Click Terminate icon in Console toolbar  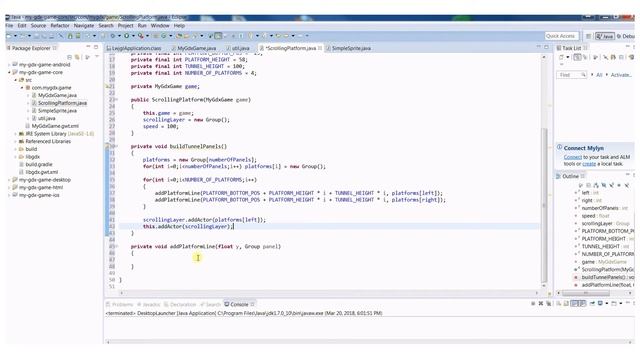point(533,303)
